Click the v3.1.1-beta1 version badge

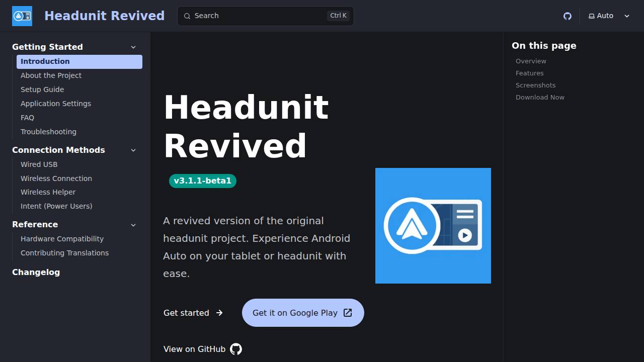point(203,181)
